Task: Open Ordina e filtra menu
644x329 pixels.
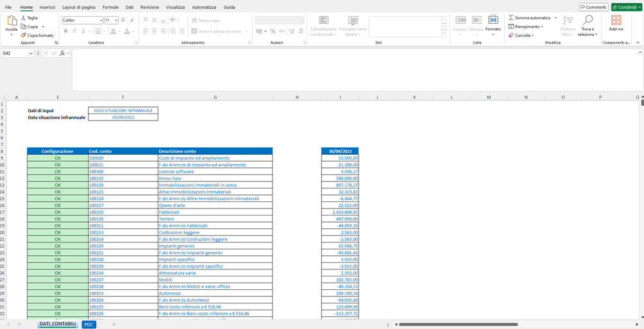Action: click(x=568, y=26)
